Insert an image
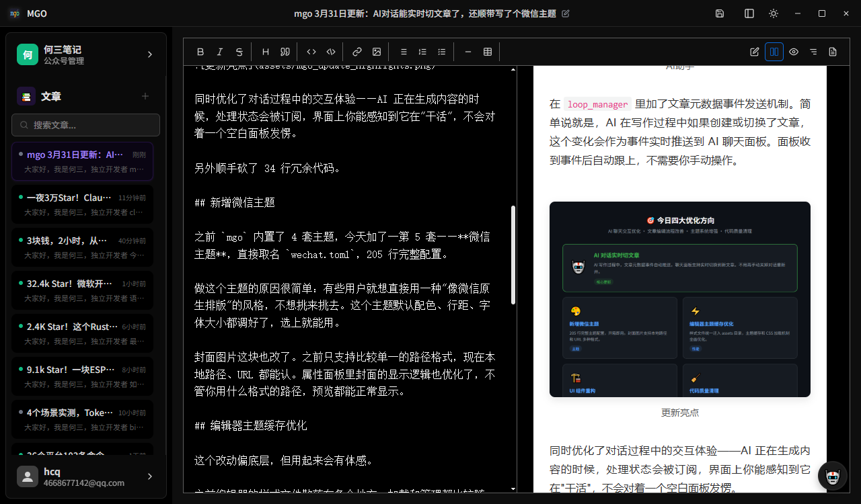Screen dimensions: 861x504 (376, 51)
